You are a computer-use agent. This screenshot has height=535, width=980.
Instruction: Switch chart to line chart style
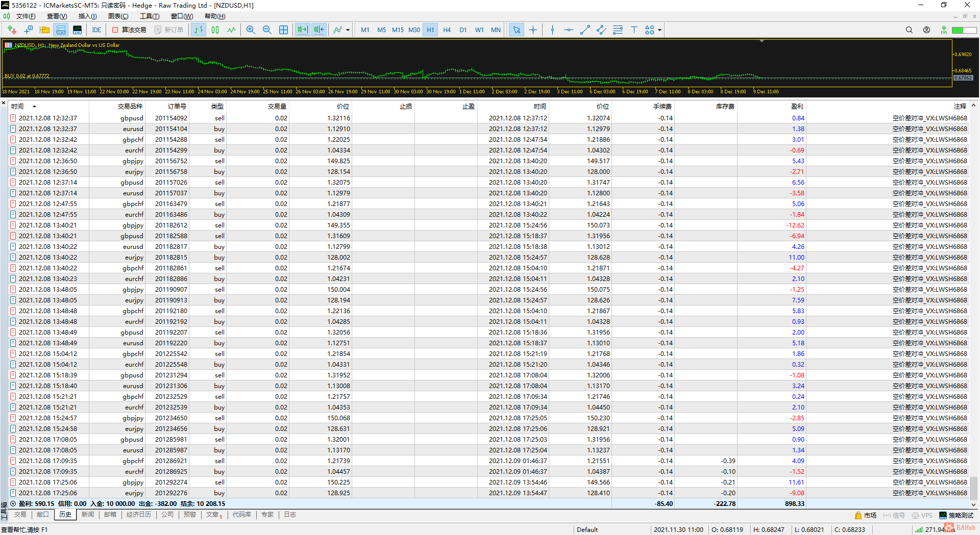tap(231, 30)
